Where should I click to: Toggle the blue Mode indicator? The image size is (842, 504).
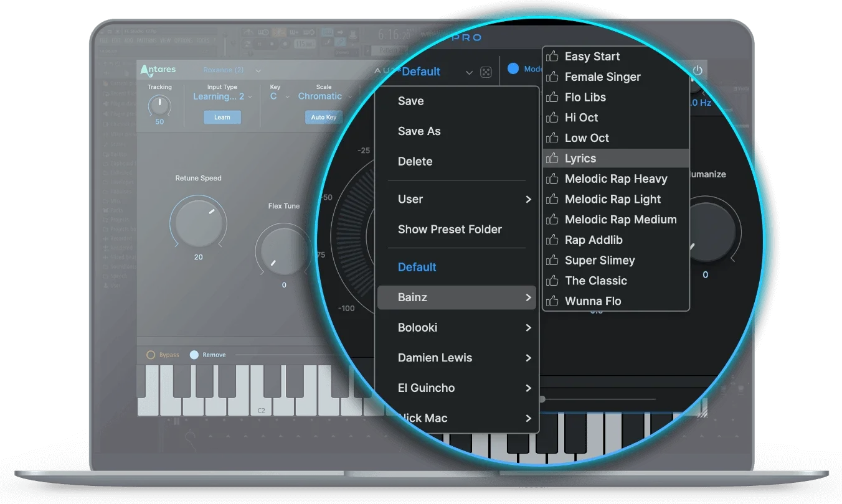click(x=513, y=68)
